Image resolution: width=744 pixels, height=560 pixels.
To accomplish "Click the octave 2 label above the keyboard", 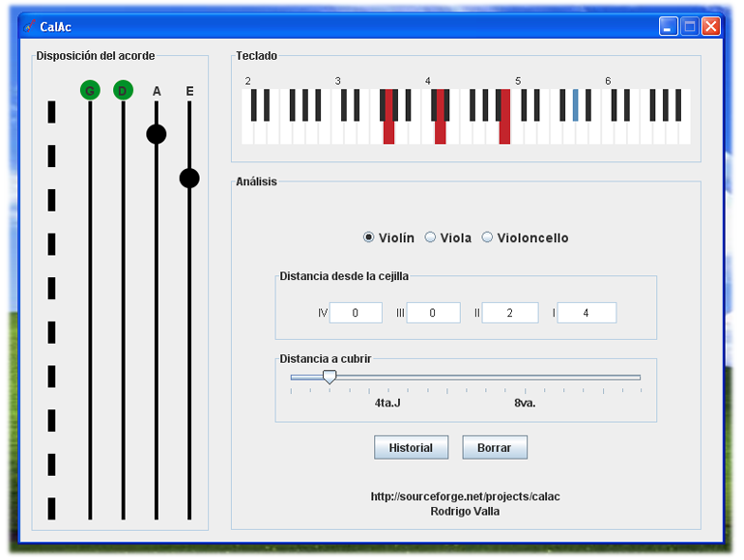I will click(247, 81).
